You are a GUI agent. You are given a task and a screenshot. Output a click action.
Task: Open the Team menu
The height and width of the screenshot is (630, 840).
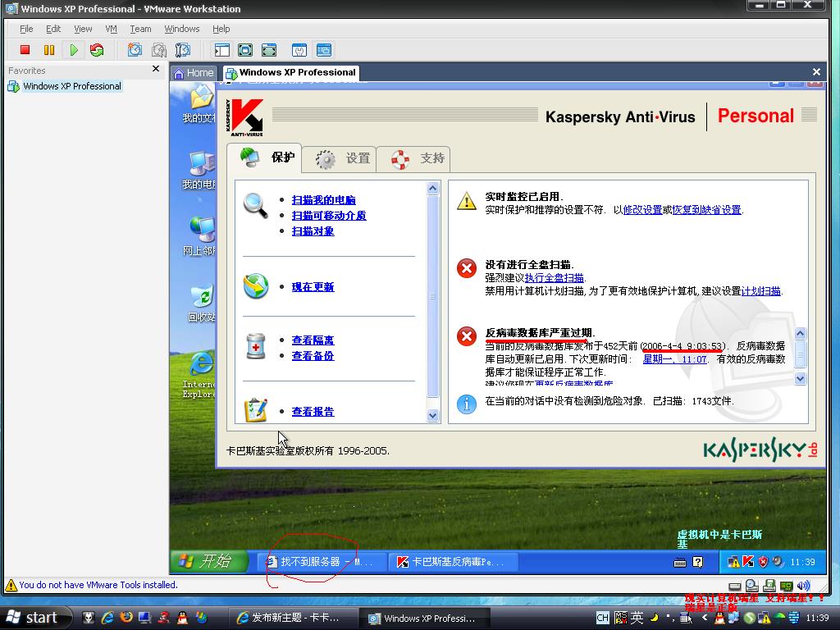tap(140, 29)
